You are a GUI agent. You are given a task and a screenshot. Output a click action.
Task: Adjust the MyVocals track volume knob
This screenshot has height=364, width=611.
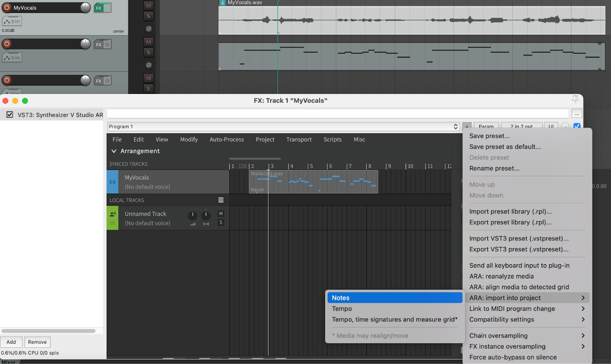[86, 8]
